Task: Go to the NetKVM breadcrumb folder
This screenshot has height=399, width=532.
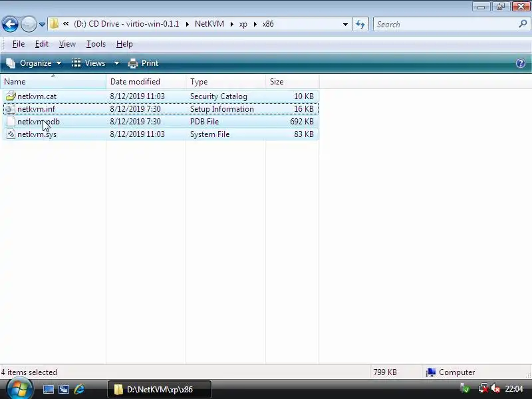Action: 209,24
